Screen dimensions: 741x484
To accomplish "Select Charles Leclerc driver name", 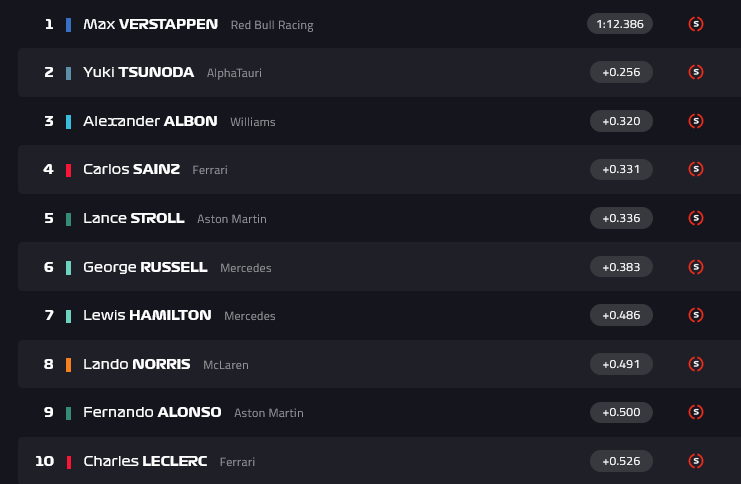I will tap(145, 461).
